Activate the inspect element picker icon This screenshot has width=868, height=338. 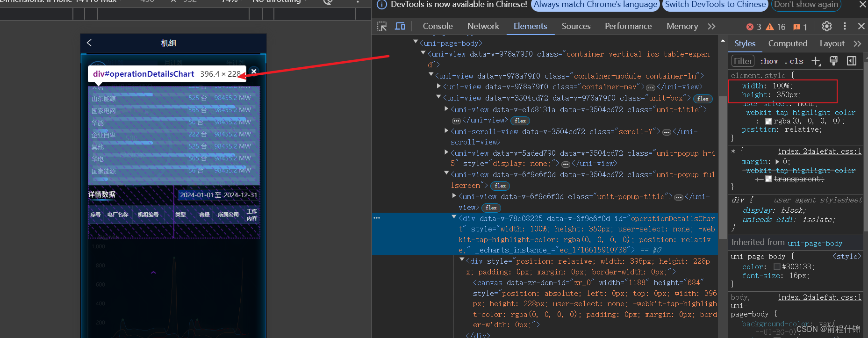coord(382,26)
